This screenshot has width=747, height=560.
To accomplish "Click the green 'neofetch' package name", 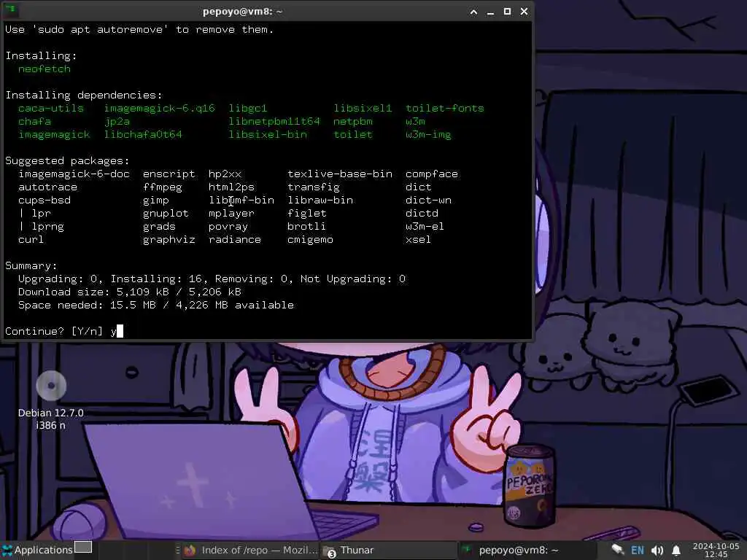I will point(44,69).
